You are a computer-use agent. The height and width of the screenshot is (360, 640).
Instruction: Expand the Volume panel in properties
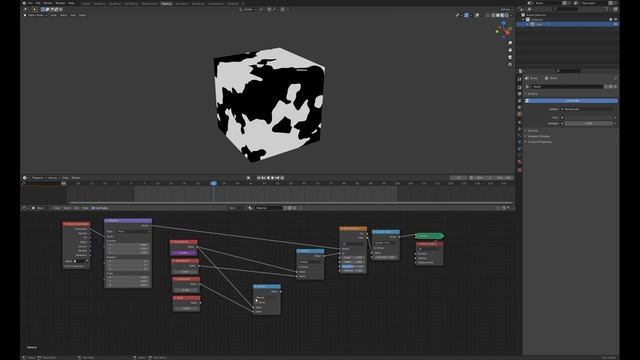click(x=533, y=131)
